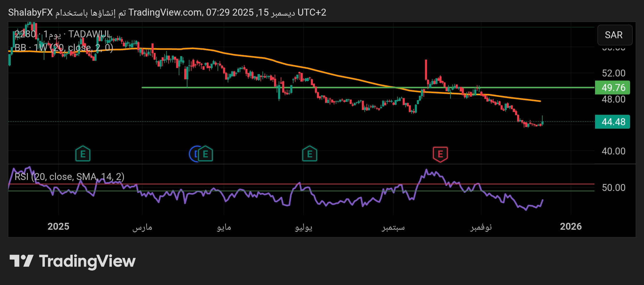Click the SAR currency label in the corner
This screenshot has height=285, width=644.
point(615,35)
